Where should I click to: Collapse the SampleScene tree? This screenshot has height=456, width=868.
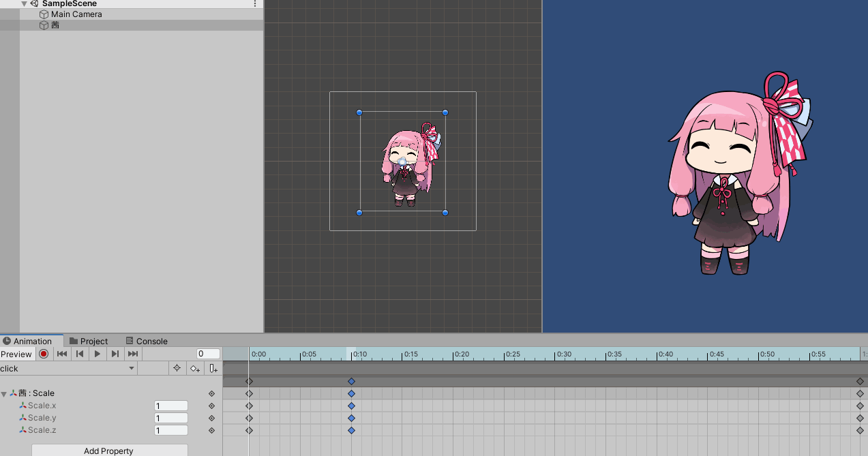[25, 3]
